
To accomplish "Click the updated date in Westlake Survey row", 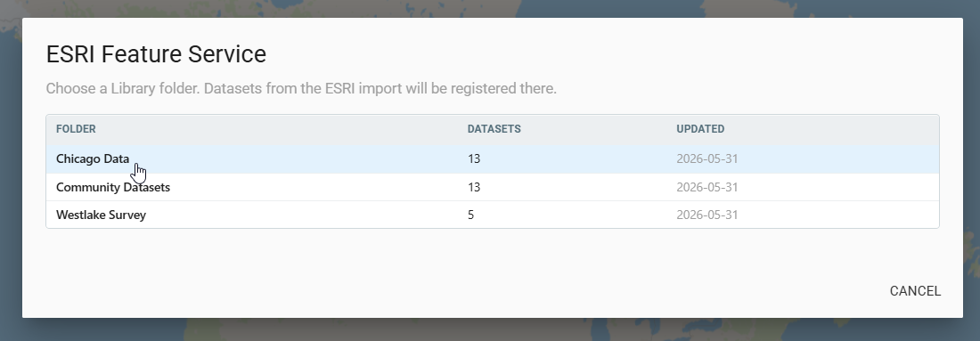I will (x=706, y=215).
